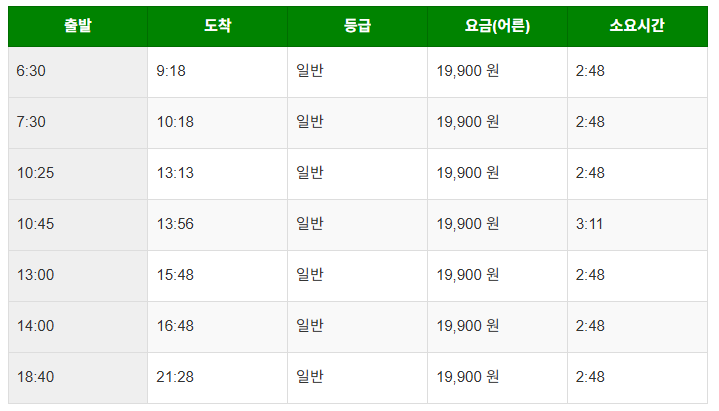Click the 소요시간 column header
719x411 pixels.
click(637, 27)
